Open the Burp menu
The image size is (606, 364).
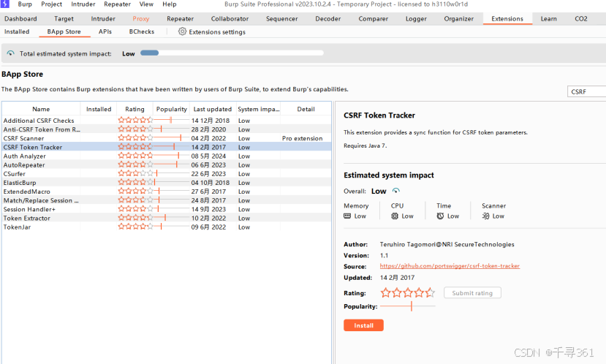point(25,4)
